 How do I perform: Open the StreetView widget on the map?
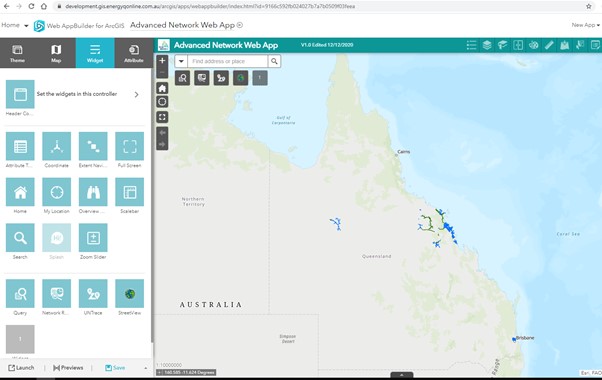click(241, 78)
